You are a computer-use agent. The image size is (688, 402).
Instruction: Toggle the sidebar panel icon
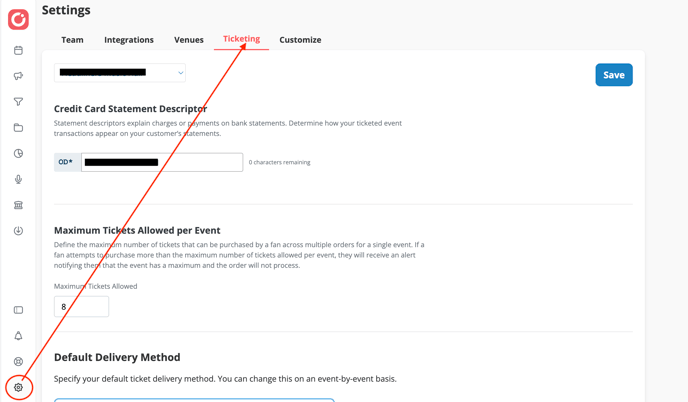[18, 310]
